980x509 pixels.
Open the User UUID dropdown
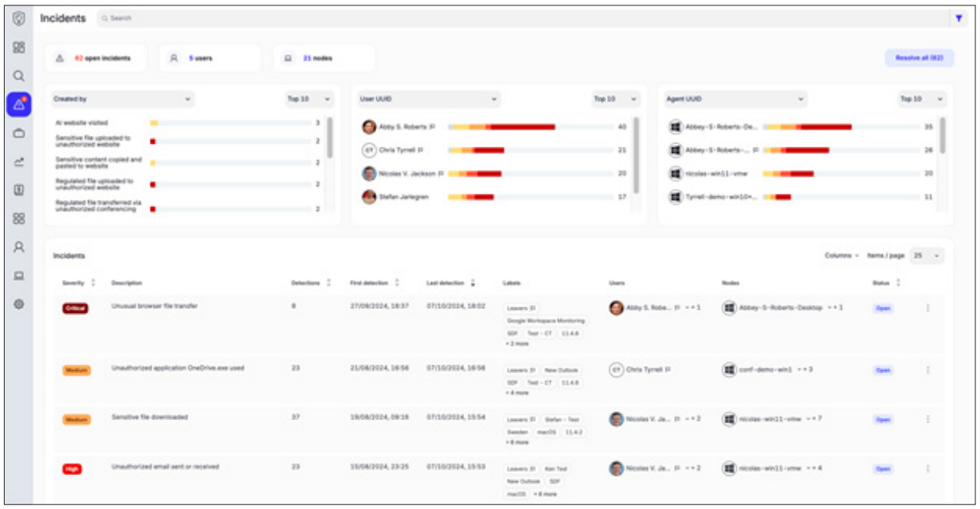coord(429,99)
